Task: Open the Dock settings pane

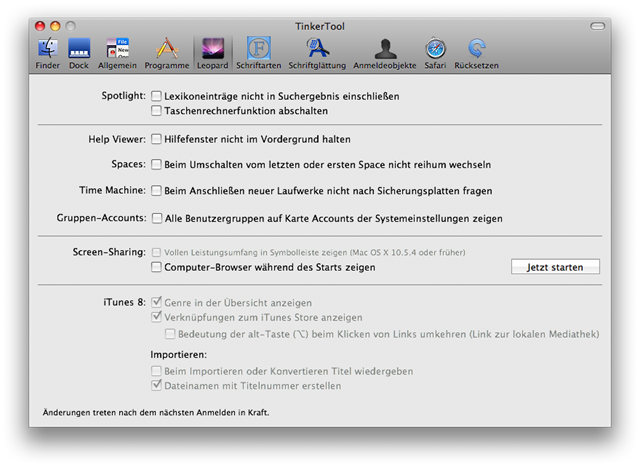Action: 79,53
